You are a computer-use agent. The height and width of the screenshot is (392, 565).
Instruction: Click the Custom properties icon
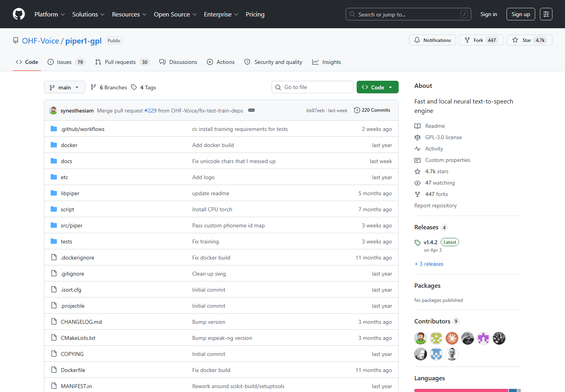[x=417, y=160]
